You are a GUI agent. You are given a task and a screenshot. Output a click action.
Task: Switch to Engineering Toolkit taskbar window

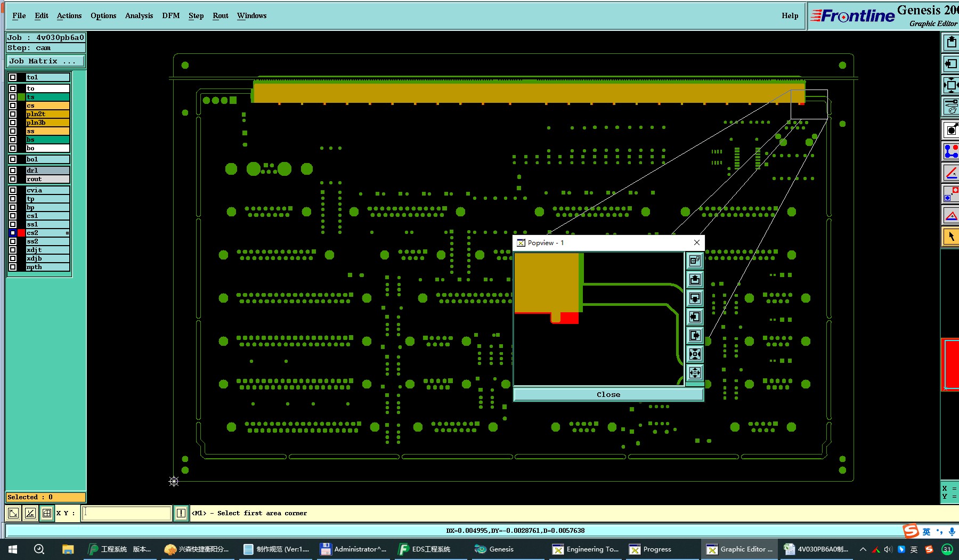point(586,549)
